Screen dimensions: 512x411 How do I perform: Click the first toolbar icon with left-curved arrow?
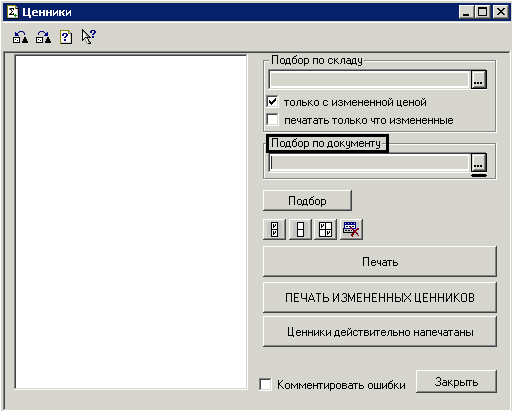click(x=20, y=37)
